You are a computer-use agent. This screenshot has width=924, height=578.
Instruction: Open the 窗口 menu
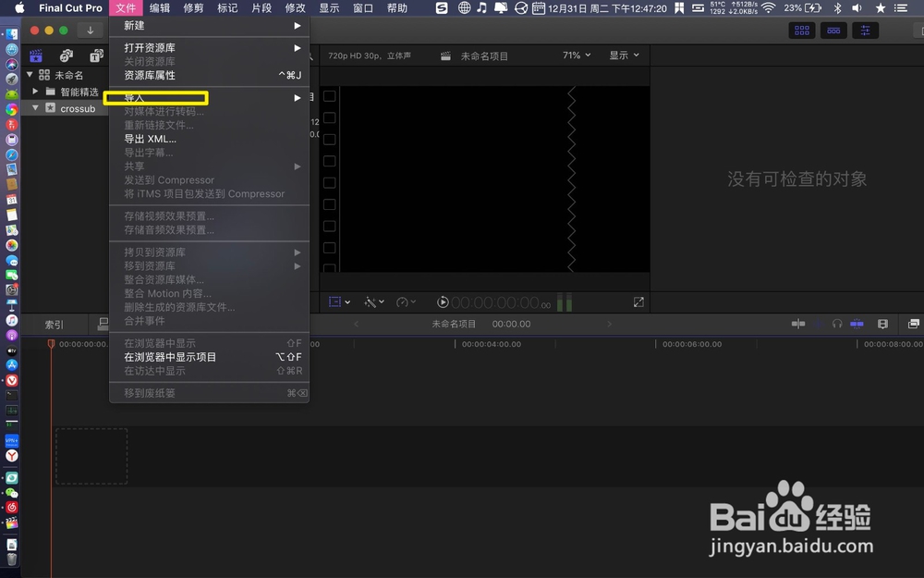pyautogui.click(x=363, y=7)
